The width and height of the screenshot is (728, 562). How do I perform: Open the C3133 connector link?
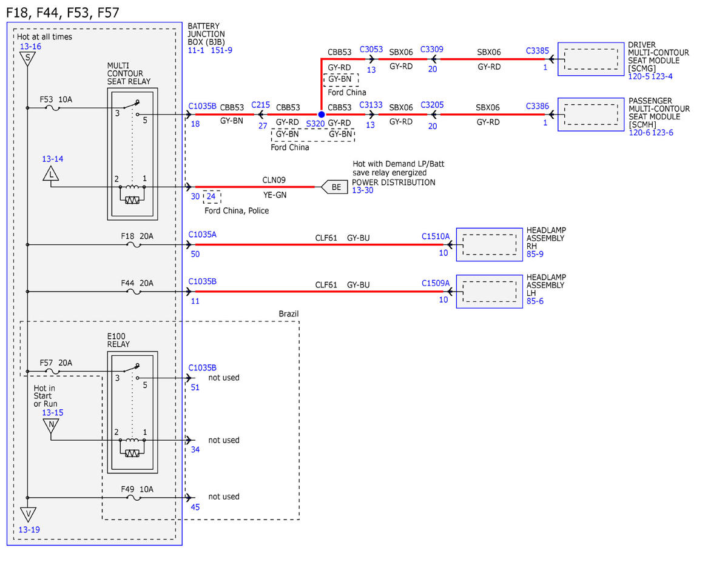click(371, 104)
